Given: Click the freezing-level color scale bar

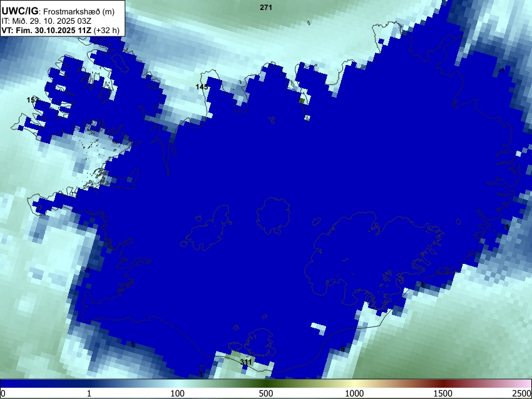Looking at the screenshot, I should click(266, 384).
